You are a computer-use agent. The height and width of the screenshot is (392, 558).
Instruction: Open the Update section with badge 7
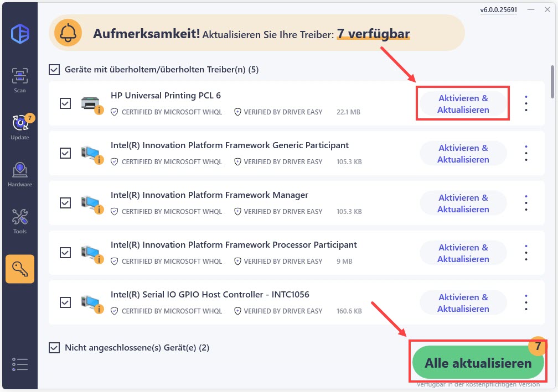(x=19, y=123)
